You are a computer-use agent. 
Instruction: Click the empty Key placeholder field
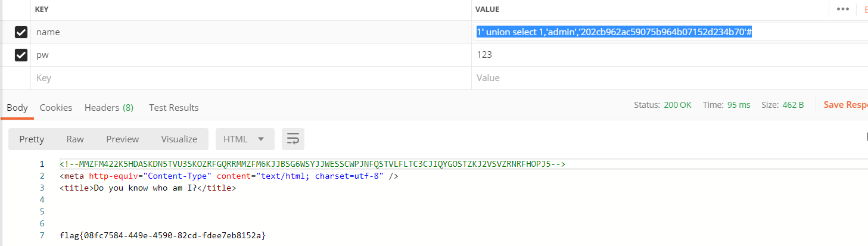251,78
